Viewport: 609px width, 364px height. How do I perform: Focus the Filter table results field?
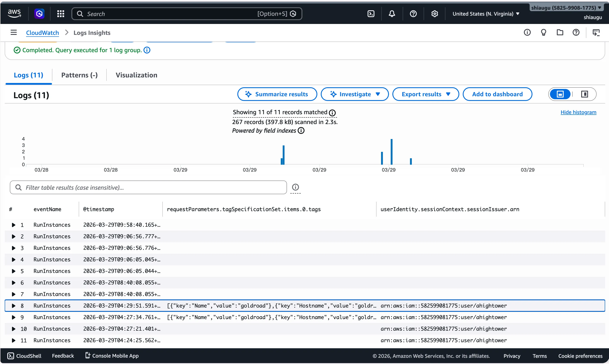[148, 187]
